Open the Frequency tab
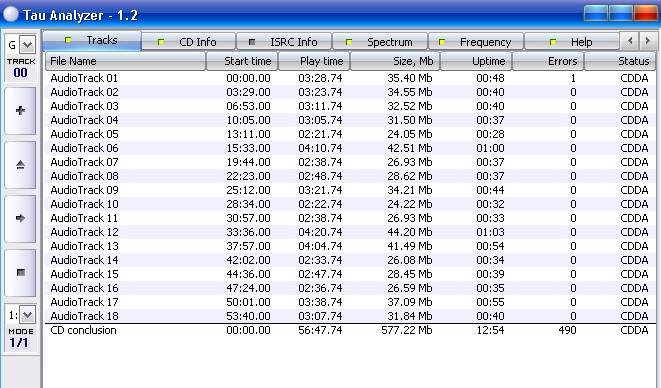 (476, 42)
